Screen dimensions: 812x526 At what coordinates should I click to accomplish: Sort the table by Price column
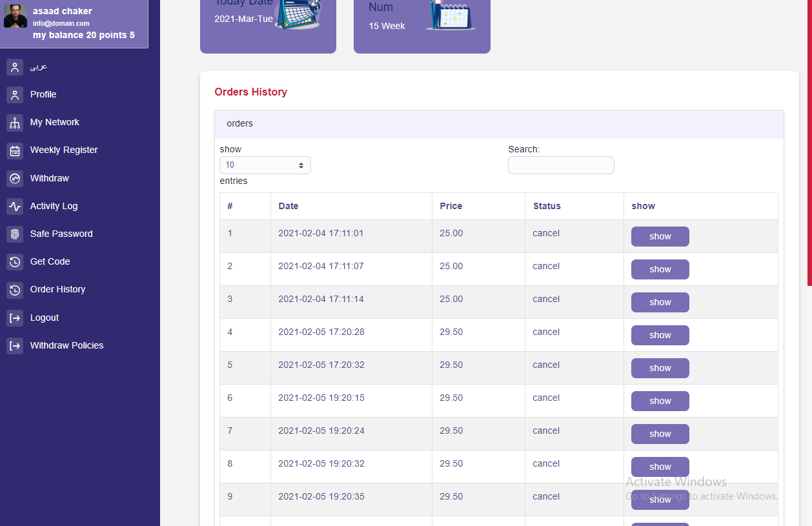(451, 206)
